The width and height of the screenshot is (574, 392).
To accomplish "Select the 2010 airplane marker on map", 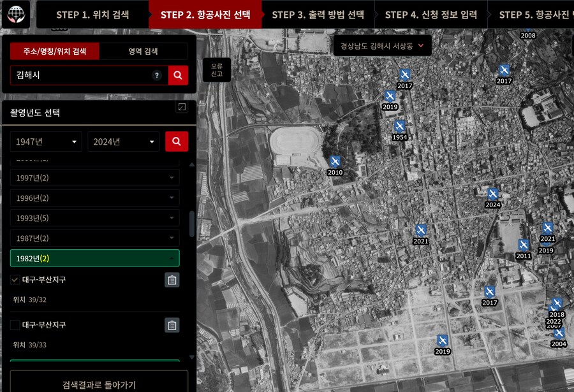I will click(x=335, y=162).
